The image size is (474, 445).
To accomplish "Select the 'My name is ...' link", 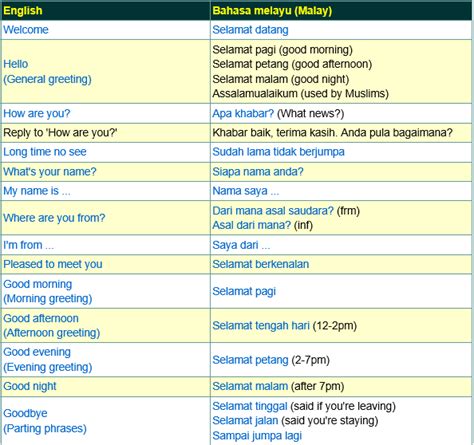I will click(x=37, y=191).
